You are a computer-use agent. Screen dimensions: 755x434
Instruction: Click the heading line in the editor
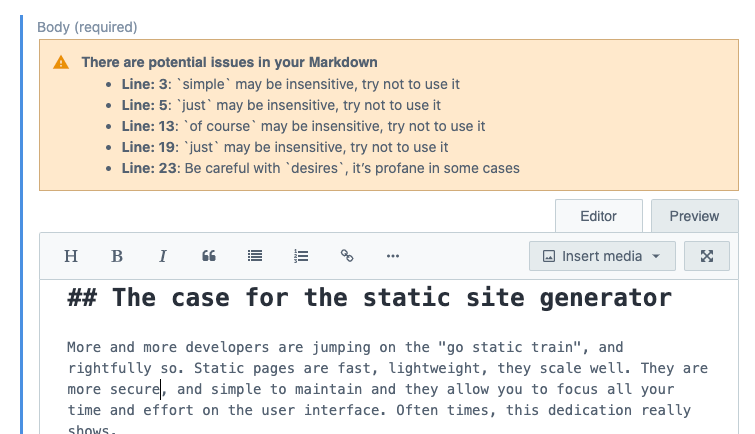coord(369,298)
